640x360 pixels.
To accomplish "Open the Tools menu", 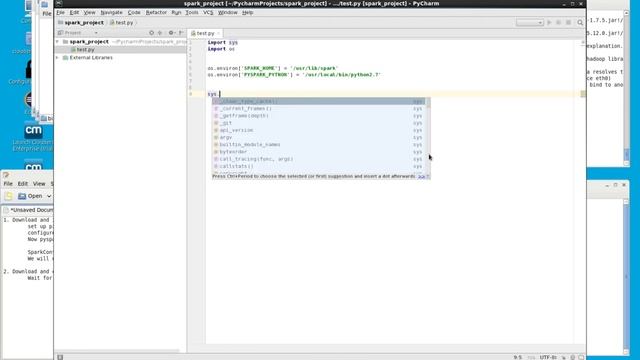I will click(191, 13).
